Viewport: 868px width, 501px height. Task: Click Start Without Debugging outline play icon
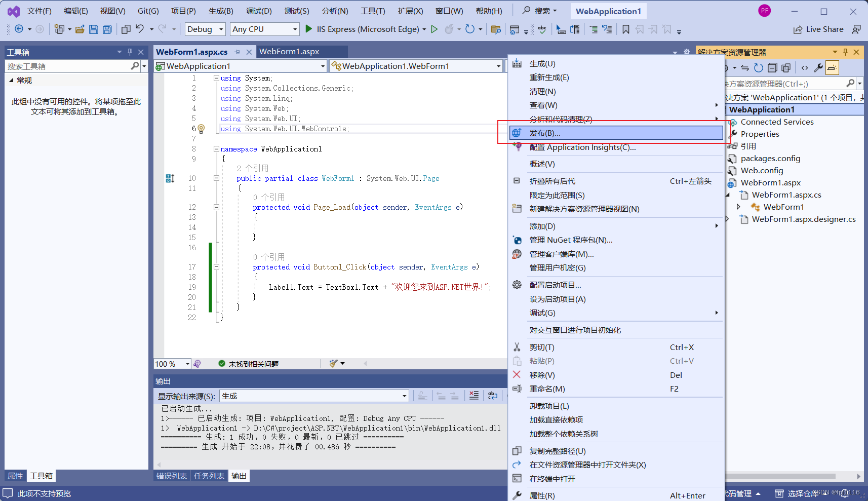click(x=434, y=29)
